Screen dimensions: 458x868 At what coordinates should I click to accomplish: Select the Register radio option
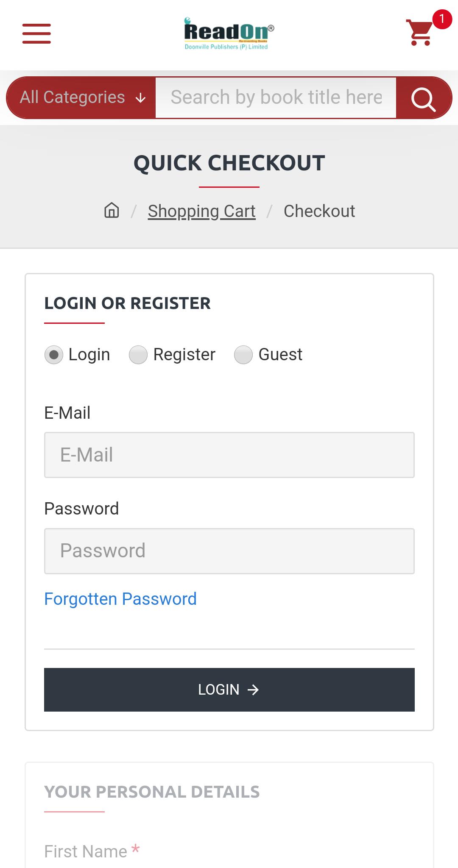138,355
